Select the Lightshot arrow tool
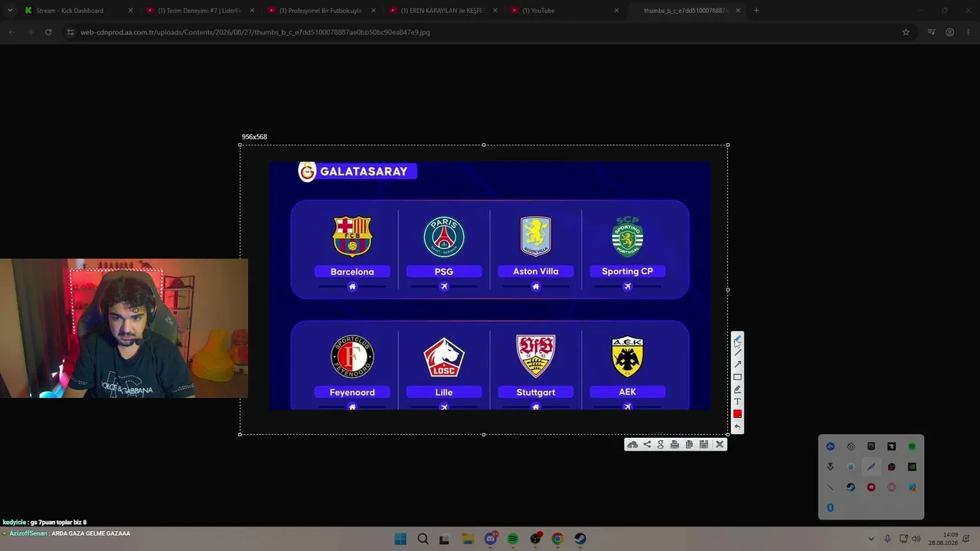Screen dimensions: 980x551 737,364
